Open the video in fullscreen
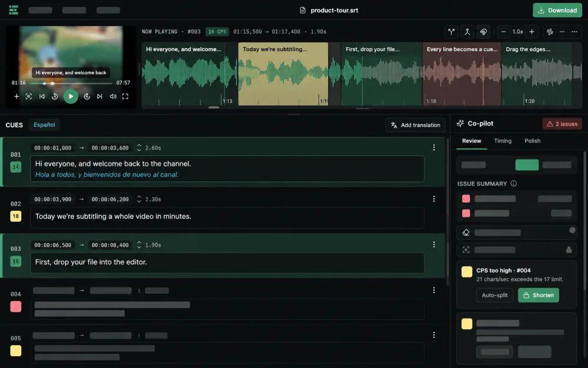The height and width of the screenshot is (368, 588). 125,97
